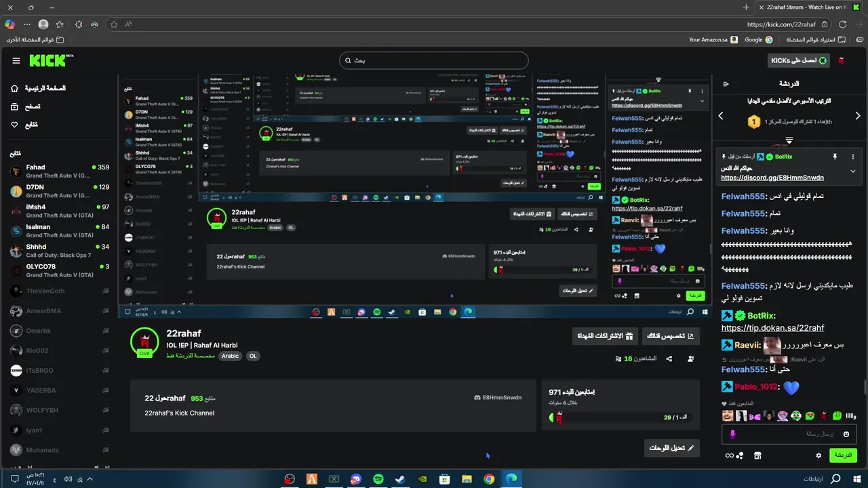Click the Kick search field

434,60
